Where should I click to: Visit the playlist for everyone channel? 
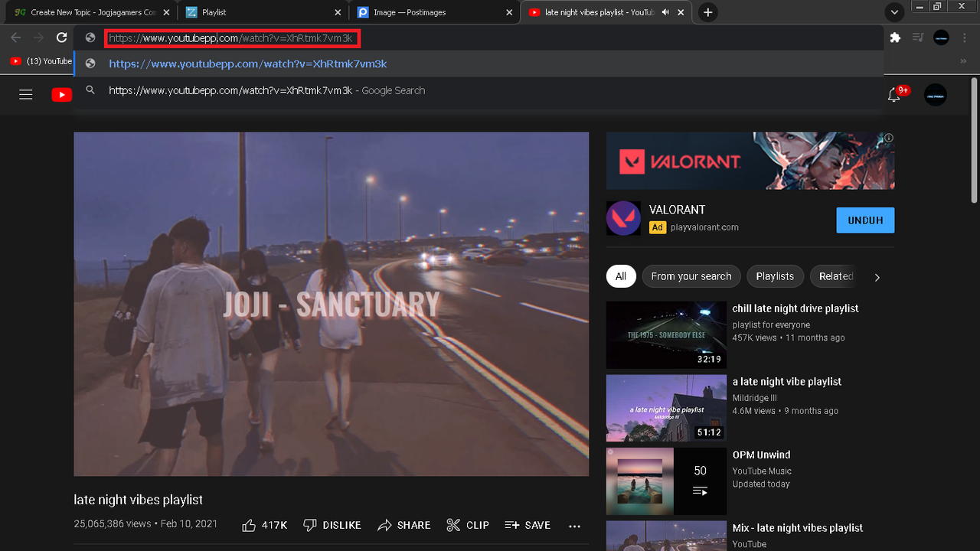[x=771, y=325]
